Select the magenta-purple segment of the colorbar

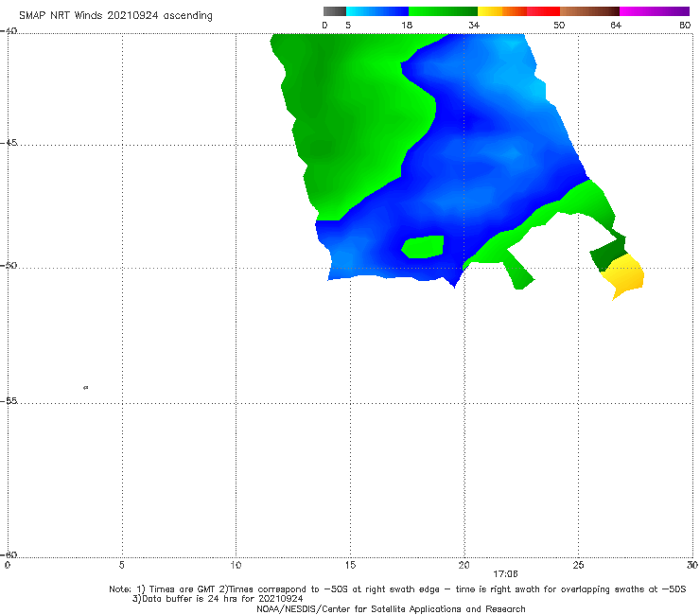click(655, 11)
